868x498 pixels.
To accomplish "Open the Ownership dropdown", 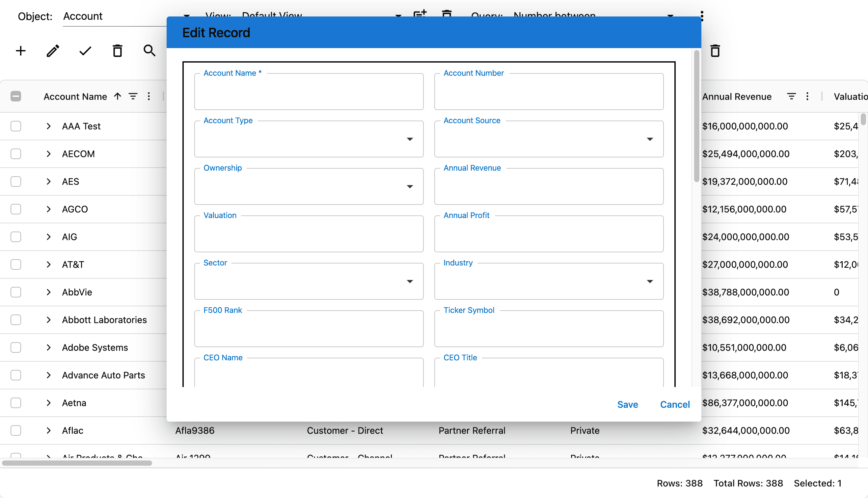I will (x=410, y=187).
